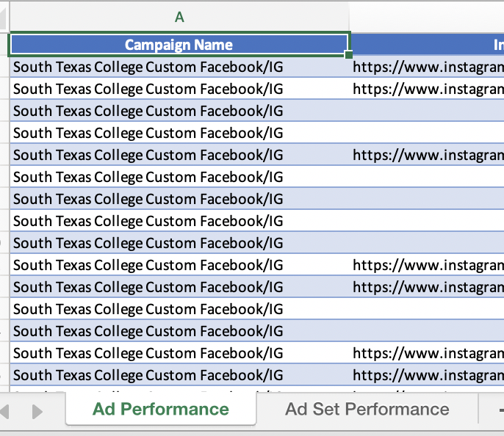The height and width of the screenshot is (436, 504).
Task: Click the previous-sheet navigation arrow
Action: 4,412
